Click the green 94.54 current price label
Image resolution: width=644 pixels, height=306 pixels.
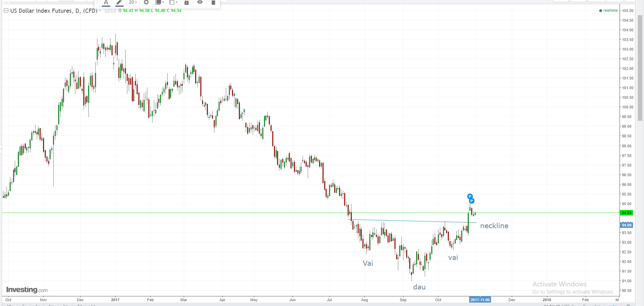point(626,213)
